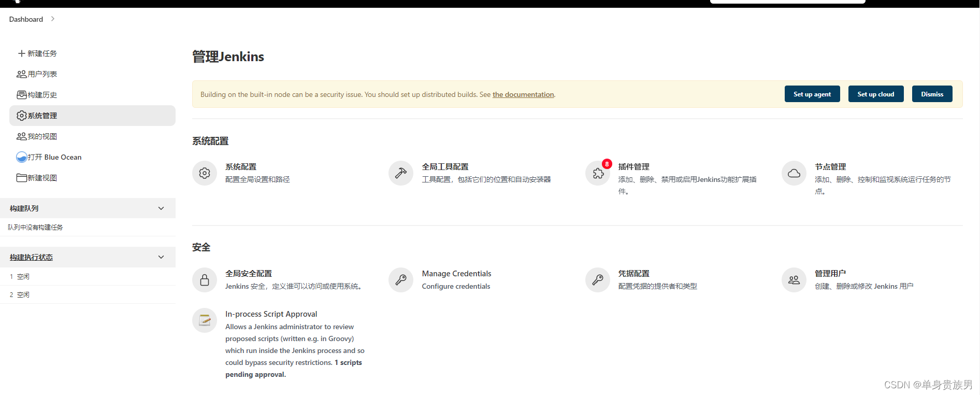980x395 pixels.
Task: Click '1 scripts pending approval.' text
Action: pos(294,369)
